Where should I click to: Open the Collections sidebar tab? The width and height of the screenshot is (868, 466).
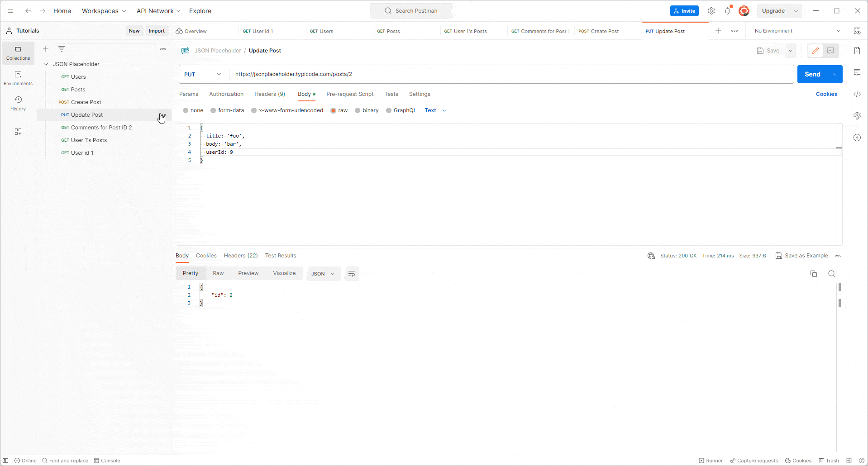(18, 53)
